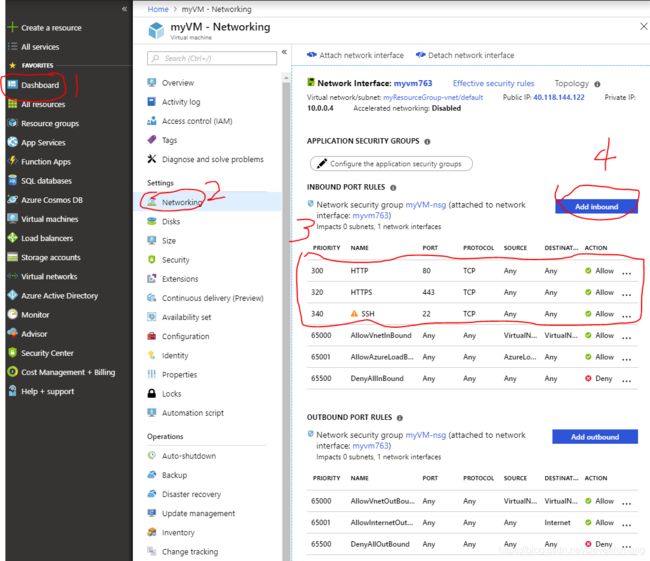Viewport: 650px width, 561px height.
Task: Open myResourceGroup-vnet/default subnet link
Action: coord(433,97)
